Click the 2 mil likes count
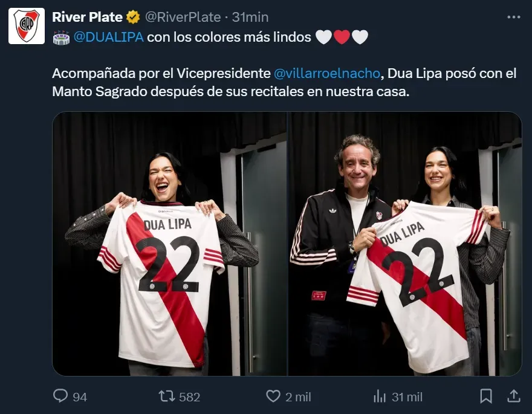Viewport: 532px width, 414px height. [x=298, y=397]
